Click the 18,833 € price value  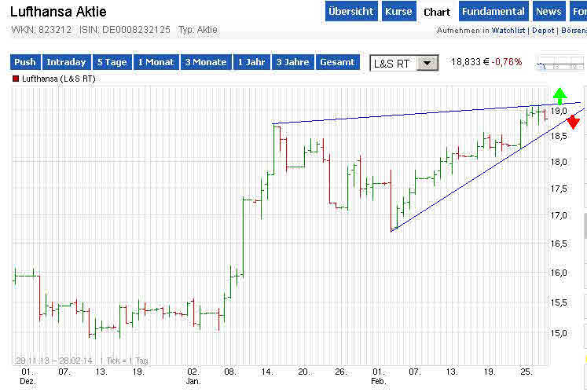coord(470,62)
